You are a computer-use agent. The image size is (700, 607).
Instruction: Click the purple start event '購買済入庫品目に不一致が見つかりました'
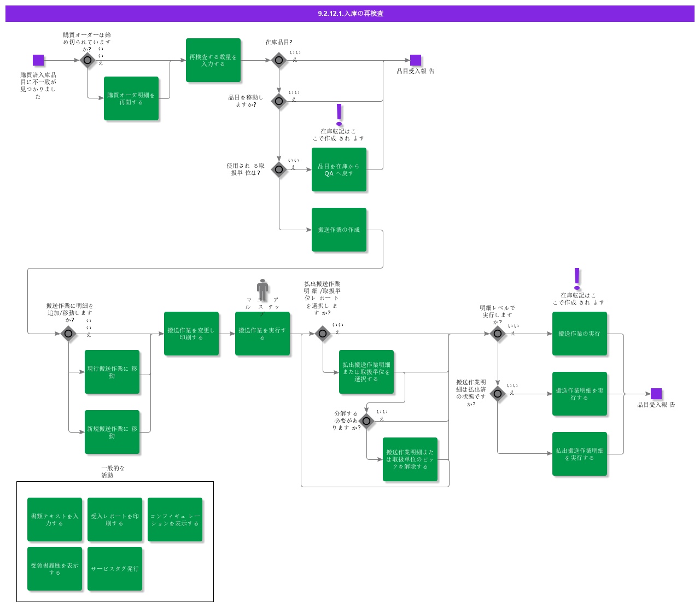[x=38, y=60]
